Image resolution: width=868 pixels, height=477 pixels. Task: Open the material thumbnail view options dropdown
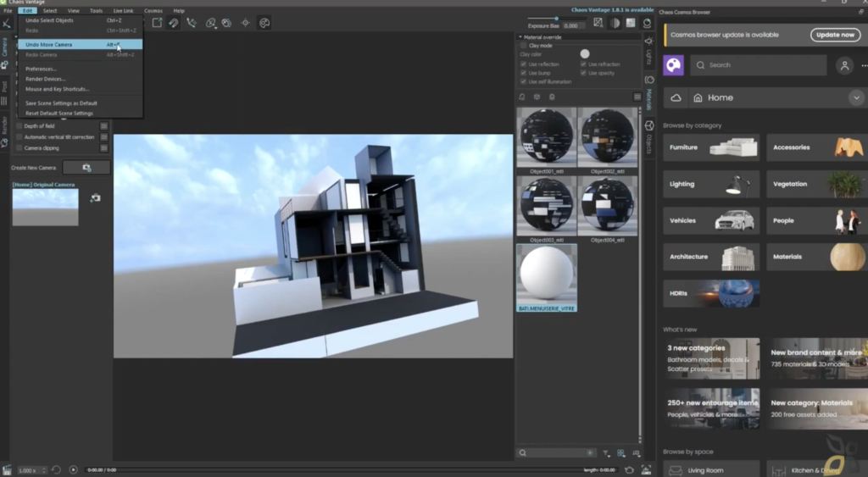[x=621, y=453]
